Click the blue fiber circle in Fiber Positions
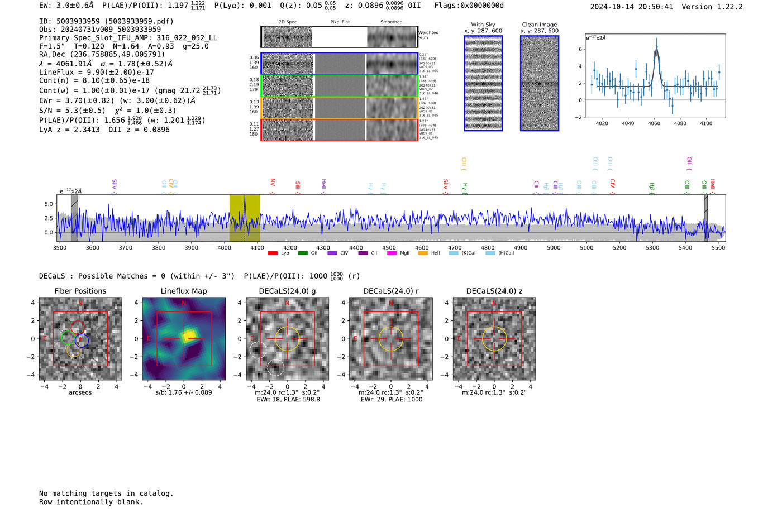 [82, 341]
